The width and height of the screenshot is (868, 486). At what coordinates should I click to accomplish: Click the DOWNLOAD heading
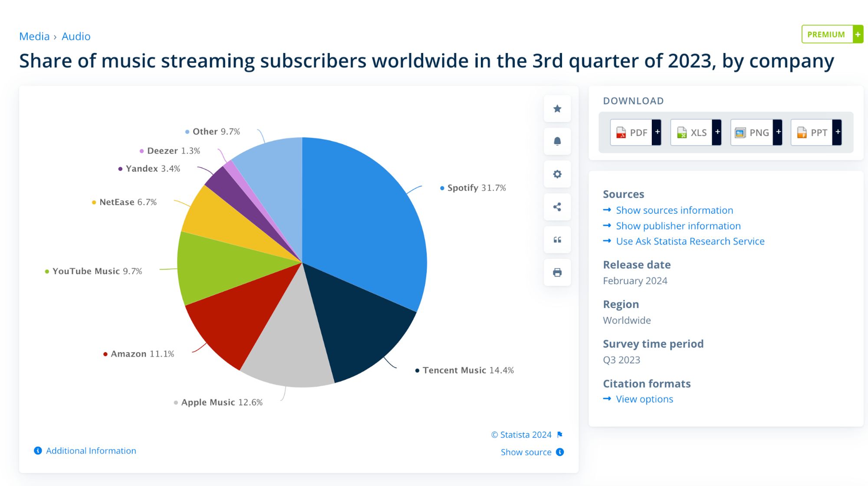(x=633, y=101)
